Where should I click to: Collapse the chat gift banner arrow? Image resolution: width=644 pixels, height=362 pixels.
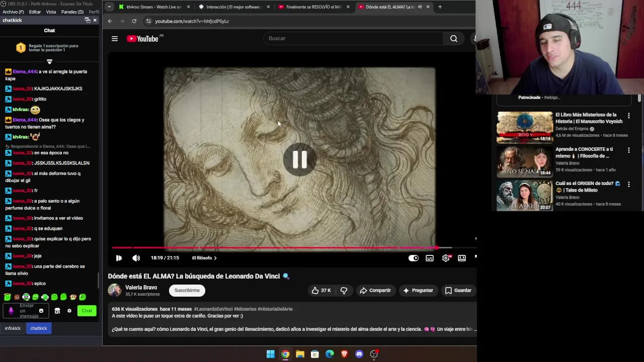tap(49, 61)
